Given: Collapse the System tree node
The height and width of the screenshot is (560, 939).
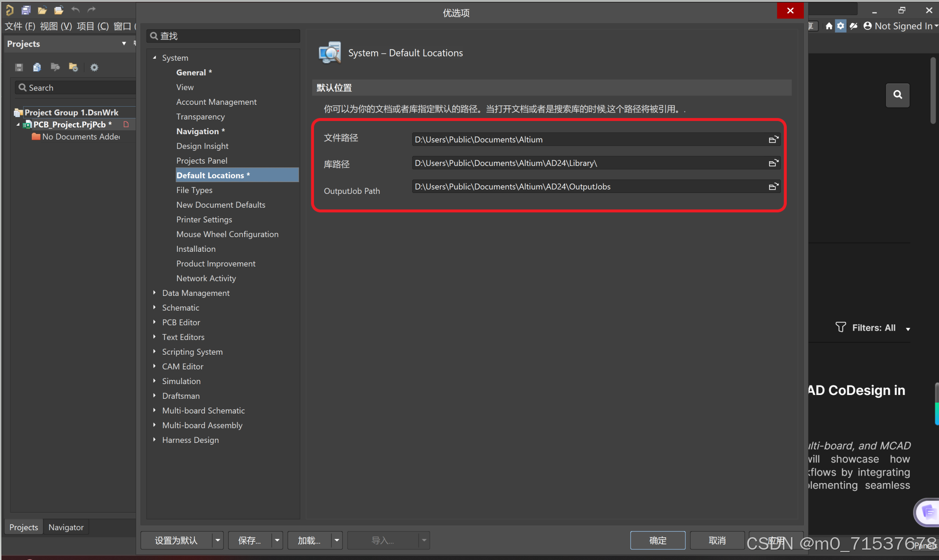Looking at the screenshot, I should pos(155,57).
